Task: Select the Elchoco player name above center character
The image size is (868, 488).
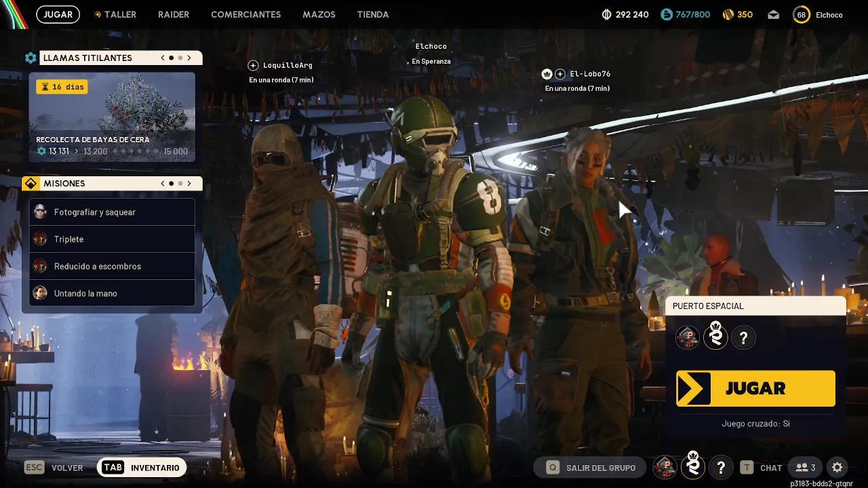Action: point(431,46)
